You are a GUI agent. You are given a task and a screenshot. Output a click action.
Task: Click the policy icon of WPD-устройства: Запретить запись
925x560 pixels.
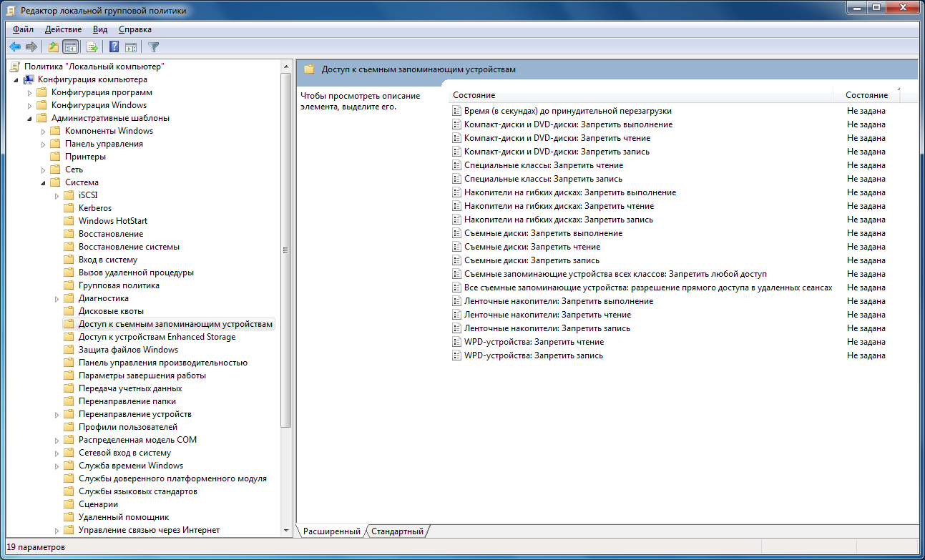(x=457, y=355)
